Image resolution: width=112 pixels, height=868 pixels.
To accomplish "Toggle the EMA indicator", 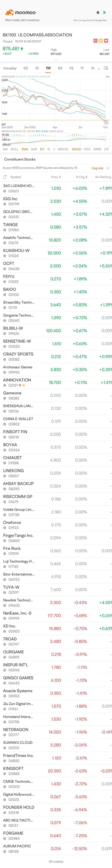I will pos(25,149).
